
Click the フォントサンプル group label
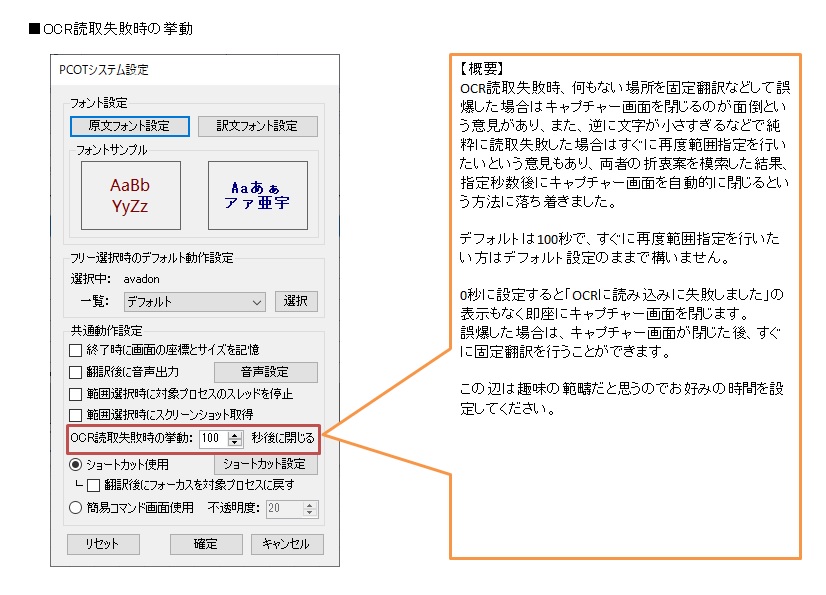(112, 150)
